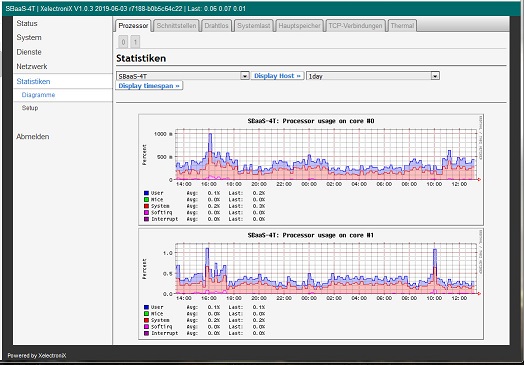
Task: Click the core #1 processor usage graph
Action: pyautogui.click(x=311, y=284)
